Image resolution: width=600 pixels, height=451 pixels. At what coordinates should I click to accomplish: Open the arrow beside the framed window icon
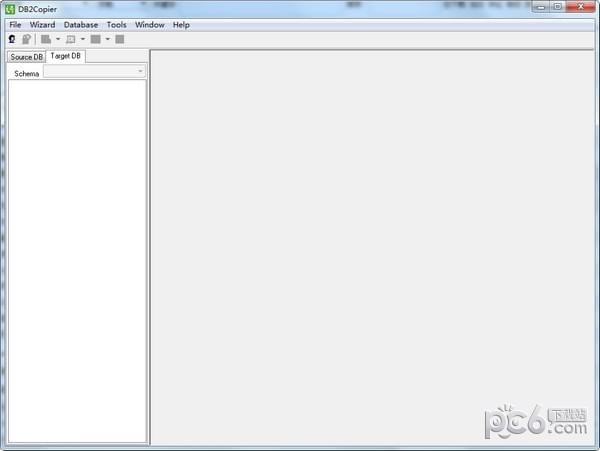pos(83,39)
